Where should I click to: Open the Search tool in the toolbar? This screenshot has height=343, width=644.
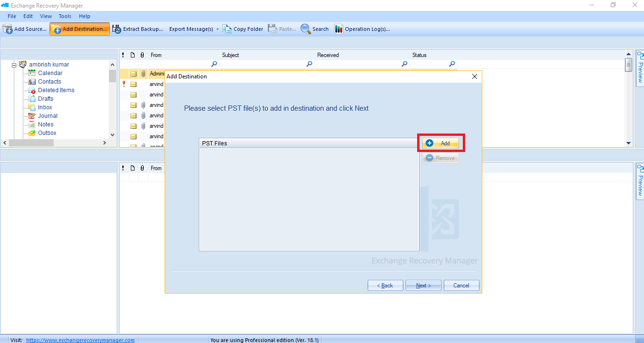pos(314,29)
